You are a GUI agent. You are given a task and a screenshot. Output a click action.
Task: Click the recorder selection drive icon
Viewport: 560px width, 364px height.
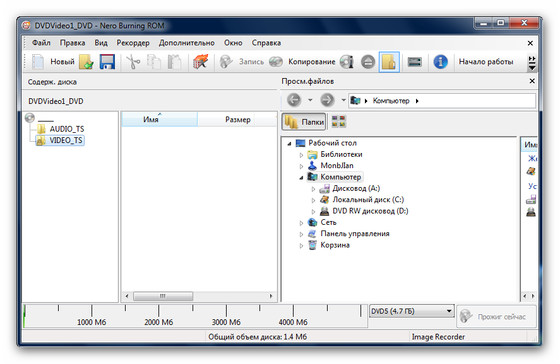(414, 62)
